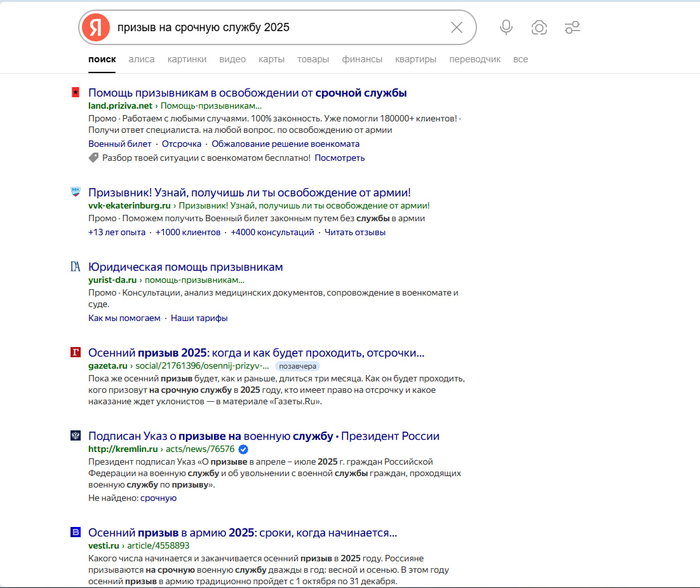Screen dimensions: 700x588
Task: Select the 'поиск' tab
Action: 102,59
